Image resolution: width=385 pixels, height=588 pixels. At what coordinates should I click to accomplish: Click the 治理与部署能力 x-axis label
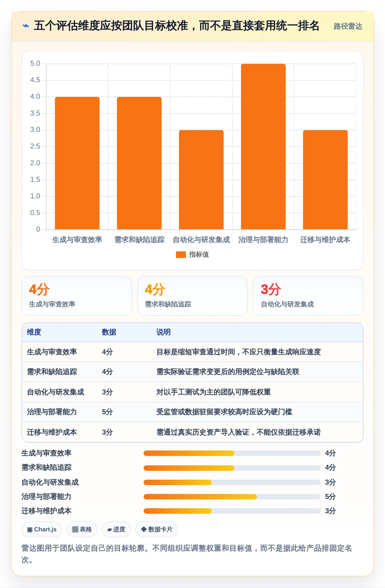pyautogui.click(x=263, y=240)
